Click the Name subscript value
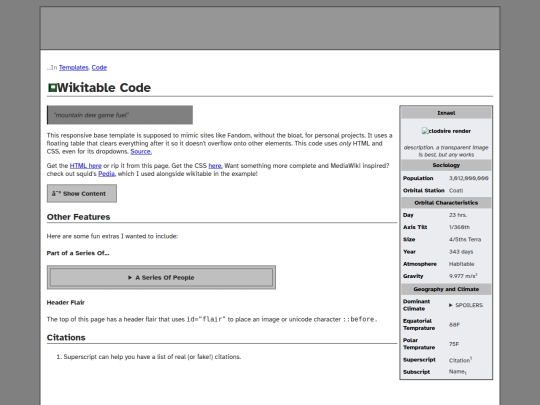This screenshot has width=540, height=405. tap(458, 372)
